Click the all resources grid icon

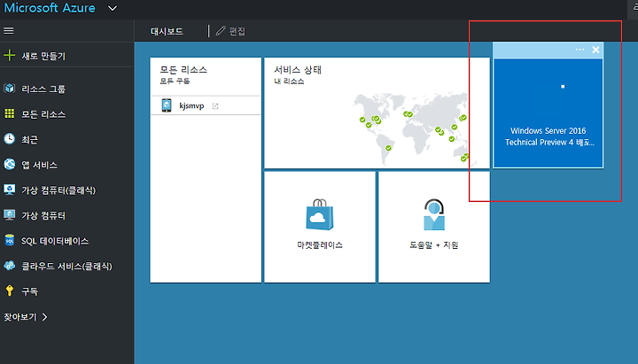10,113
